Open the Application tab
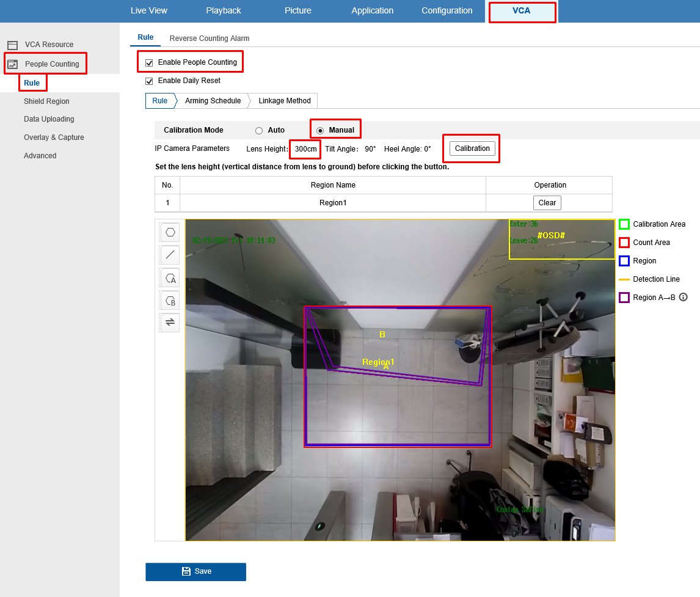The image size is (700, 597). click(373, 11)
